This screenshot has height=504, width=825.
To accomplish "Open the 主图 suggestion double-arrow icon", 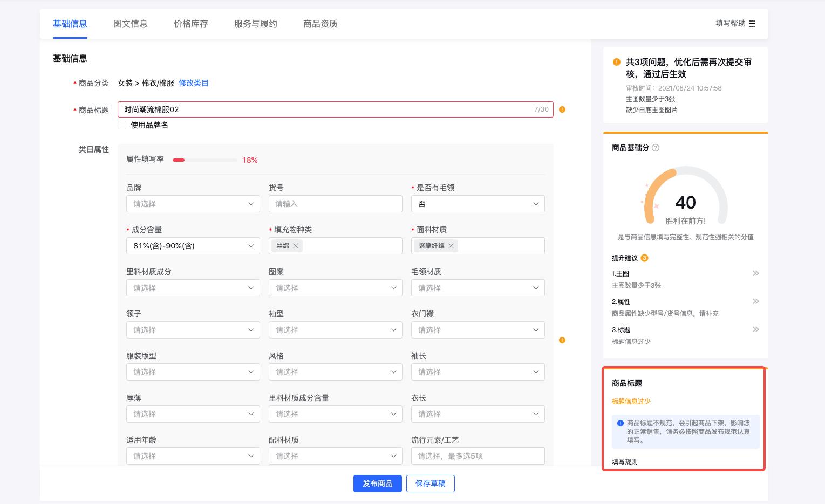I will [x=755, y=273].
